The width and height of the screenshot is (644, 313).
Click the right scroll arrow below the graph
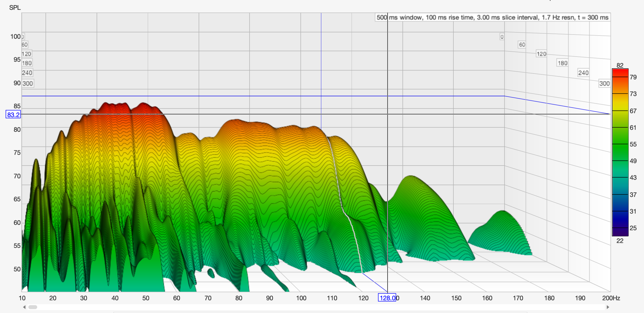click(x=608, y=307)
